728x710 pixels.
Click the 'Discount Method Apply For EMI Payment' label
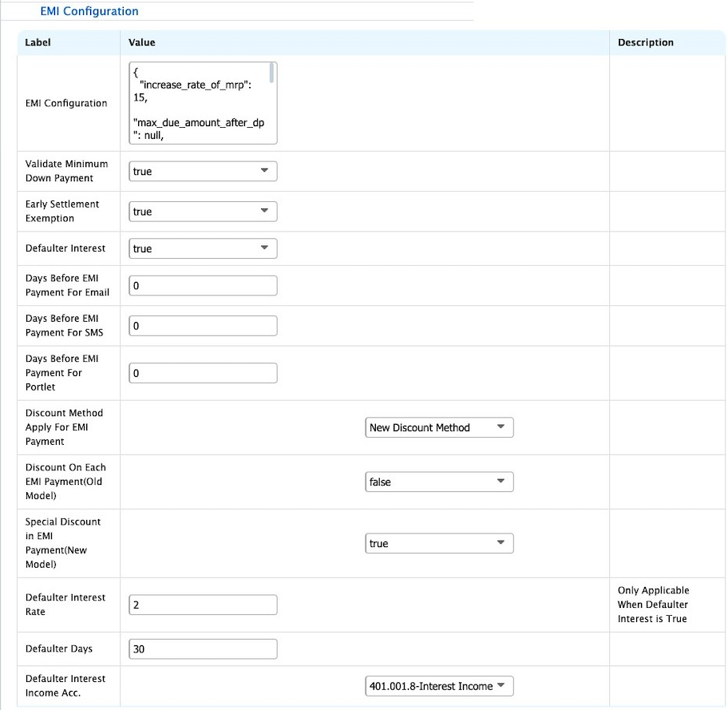(64, 427)
